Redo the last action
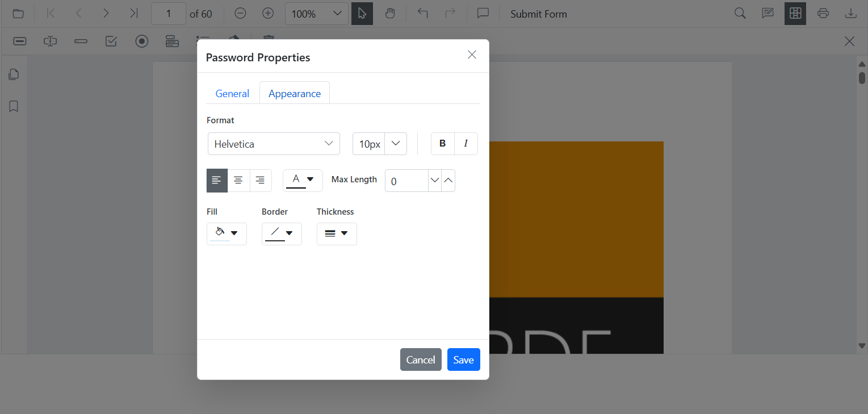Image resolution: width=868 pixels, height=414 pixels. pos(450,14)
